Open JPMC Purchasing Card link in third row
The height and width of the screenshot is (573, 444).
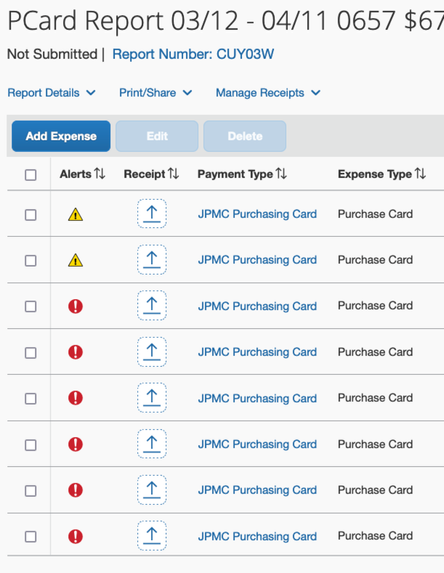coord(257,306)
